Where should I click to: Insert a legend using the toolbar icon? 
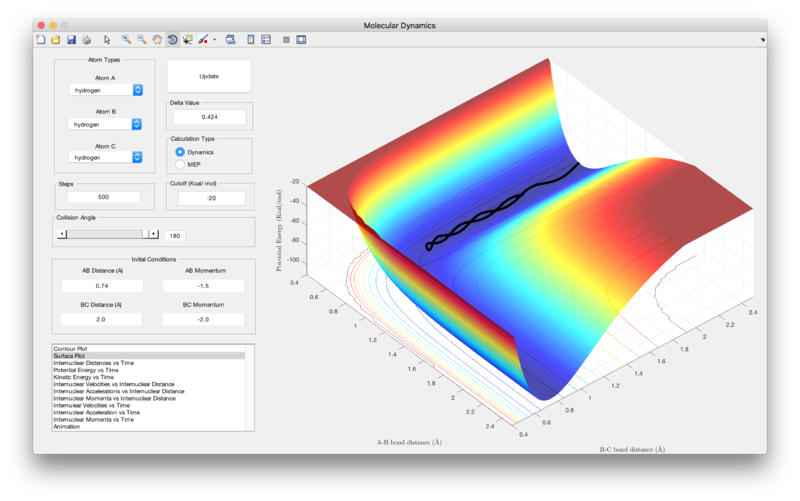266,39
